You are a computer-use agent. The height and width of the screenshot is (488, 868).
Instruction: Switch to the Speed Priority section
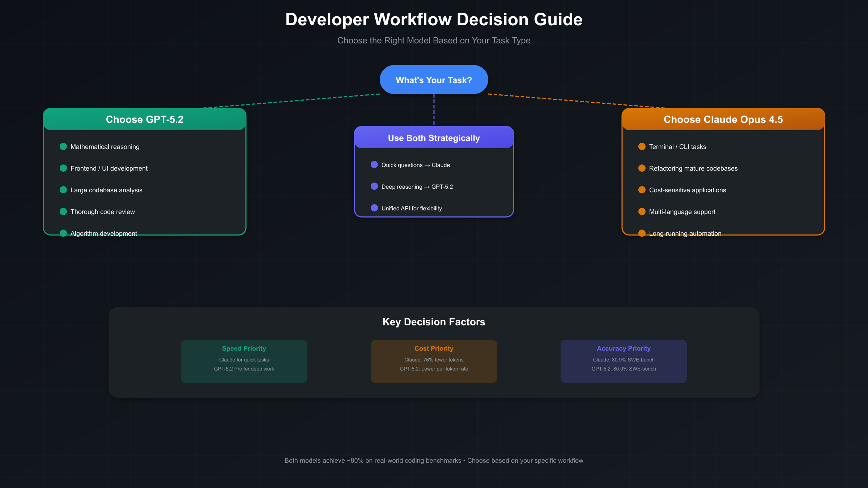pos(244,361)
